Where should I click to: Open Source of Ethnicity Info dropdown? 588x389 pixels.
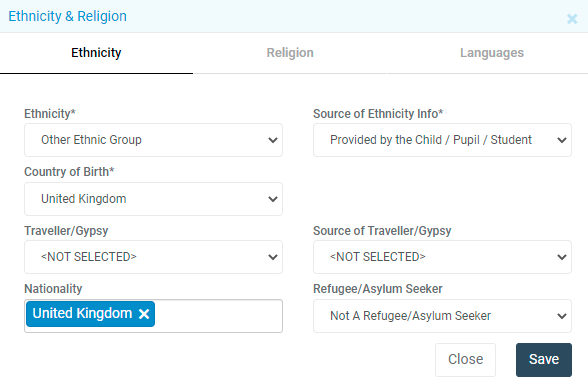(x=442, y=140)
